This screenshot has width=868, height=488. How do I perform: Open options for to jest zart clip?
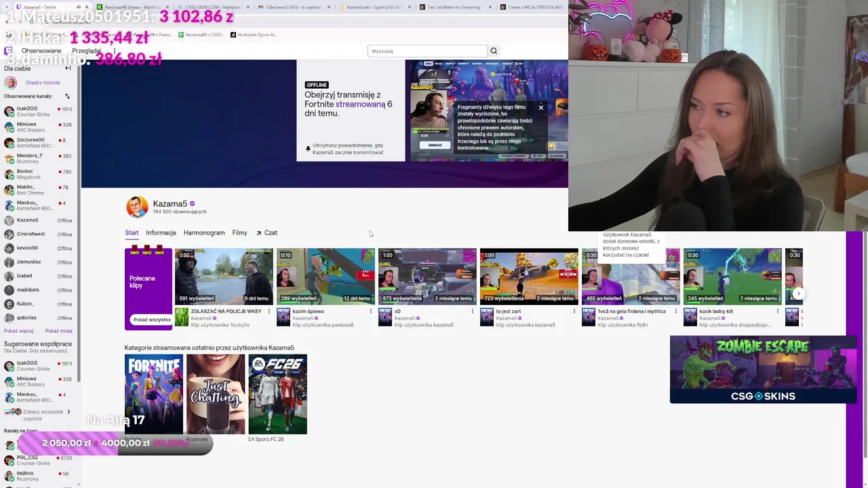point(574,311)
